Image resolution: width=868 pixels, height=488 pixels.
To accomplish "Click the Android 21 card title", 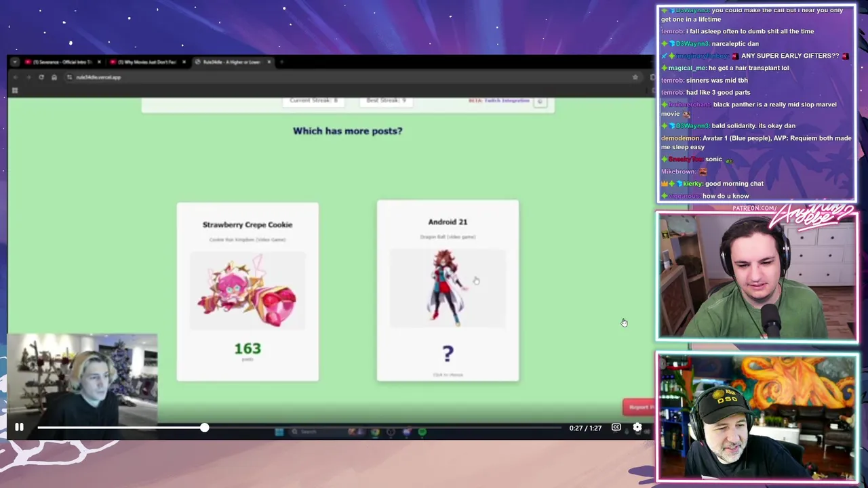I will tap(448, 222).
